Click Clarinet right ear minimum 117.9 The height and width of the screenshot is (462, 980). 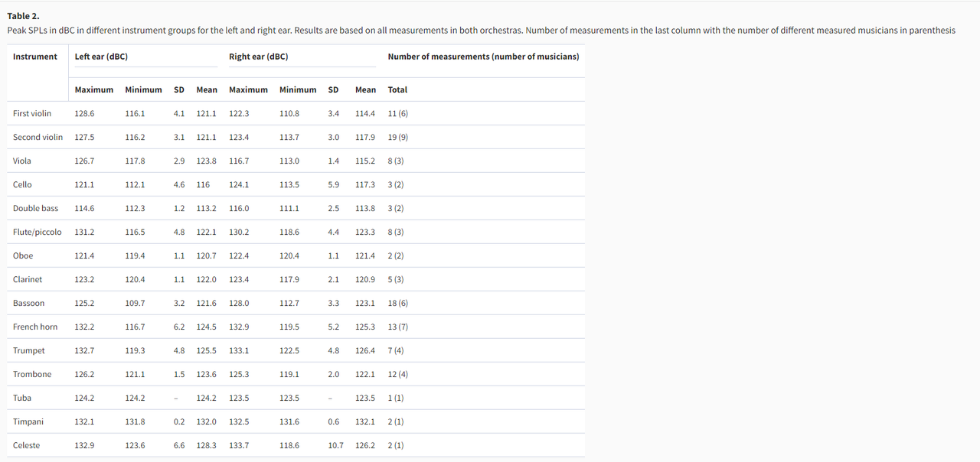click(x=289, y=279)
